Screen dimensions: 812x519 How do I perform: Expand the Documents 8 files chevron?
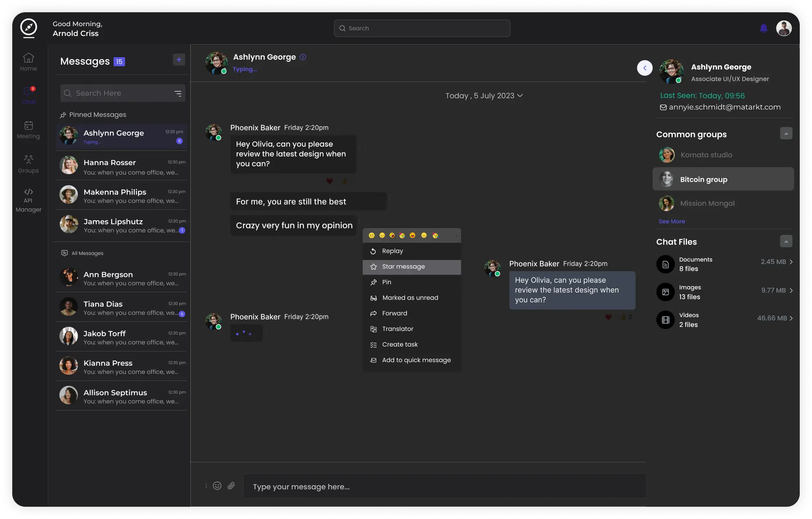[791, 262]
